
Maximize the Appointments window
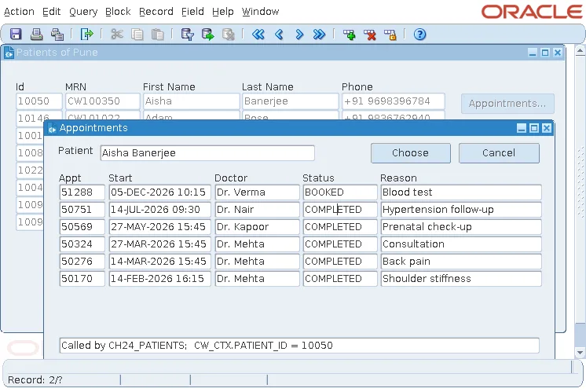tap(534, 128)
